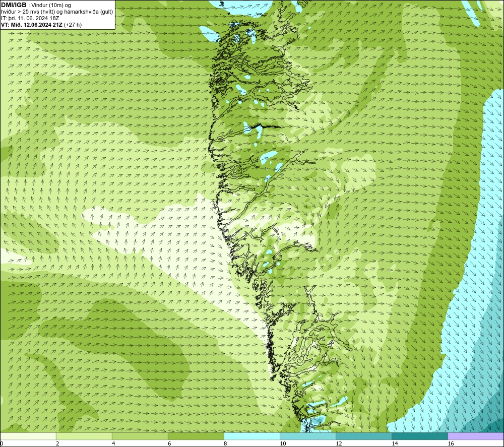Select the initial time line "IT: þri. 11. 06. 2024 18Z"

coord(30,18)
